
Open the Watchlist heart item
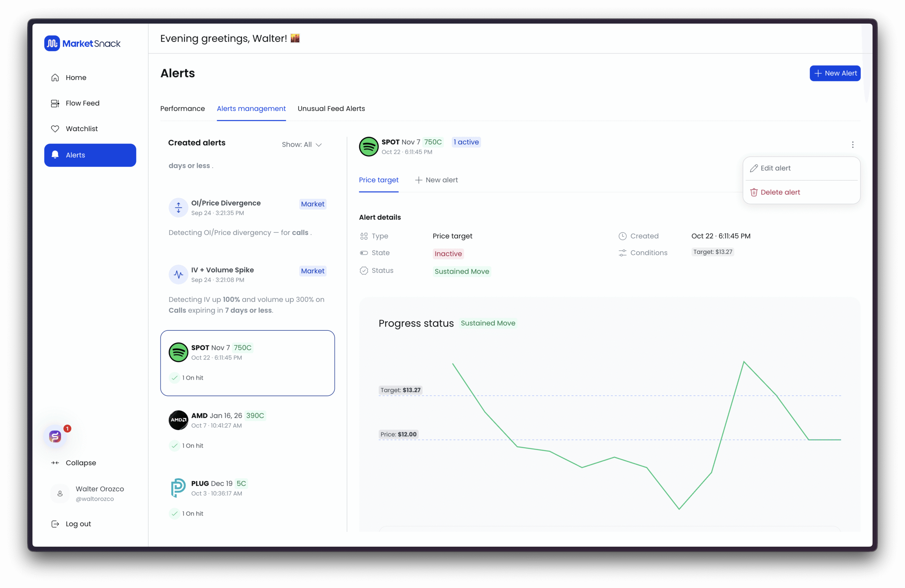click(81, 129)
